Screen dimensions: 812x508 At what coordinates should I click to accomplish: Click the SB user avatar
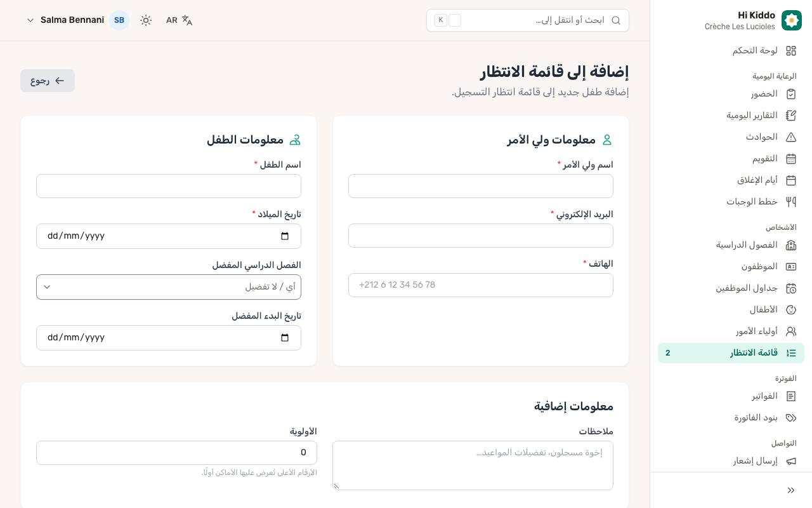coord(119,20)
